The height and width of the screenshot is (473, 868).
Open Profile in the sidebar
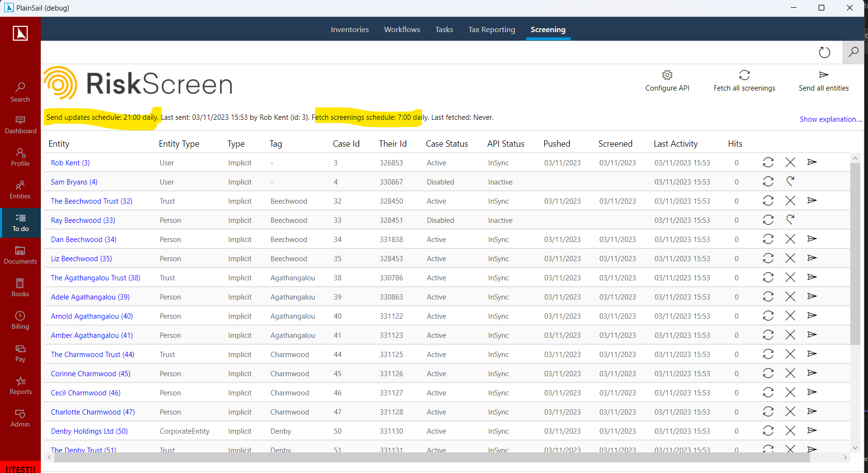20,157
